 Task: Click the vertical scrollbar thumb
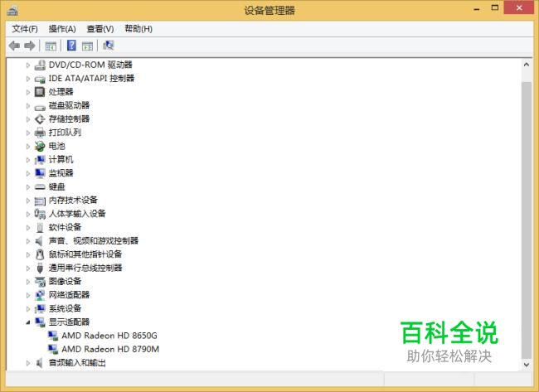527,220
